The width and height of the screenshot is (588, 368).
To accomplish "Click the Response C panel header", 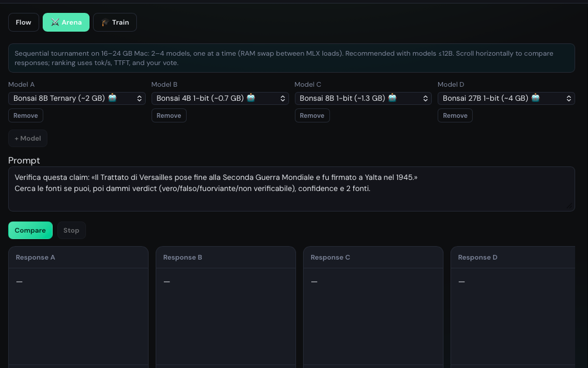I will (x=373, y=257).
